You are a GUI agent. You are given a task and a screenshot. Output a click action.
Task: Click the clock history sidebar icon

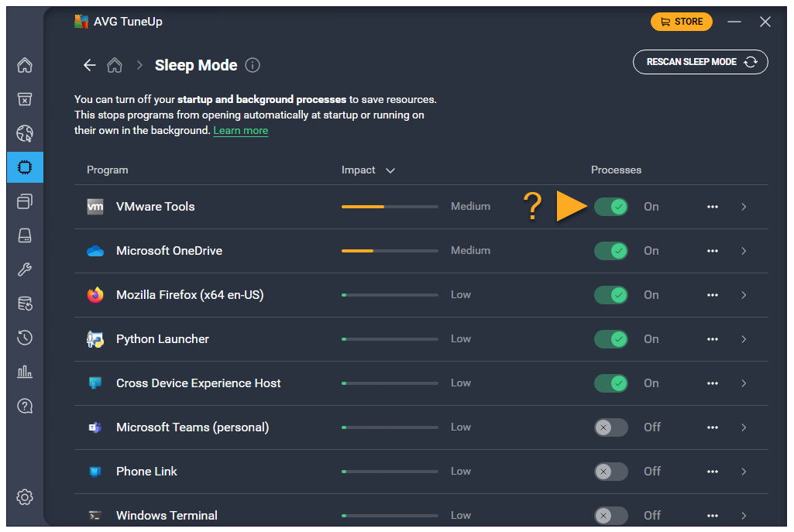tap(25, 338)
